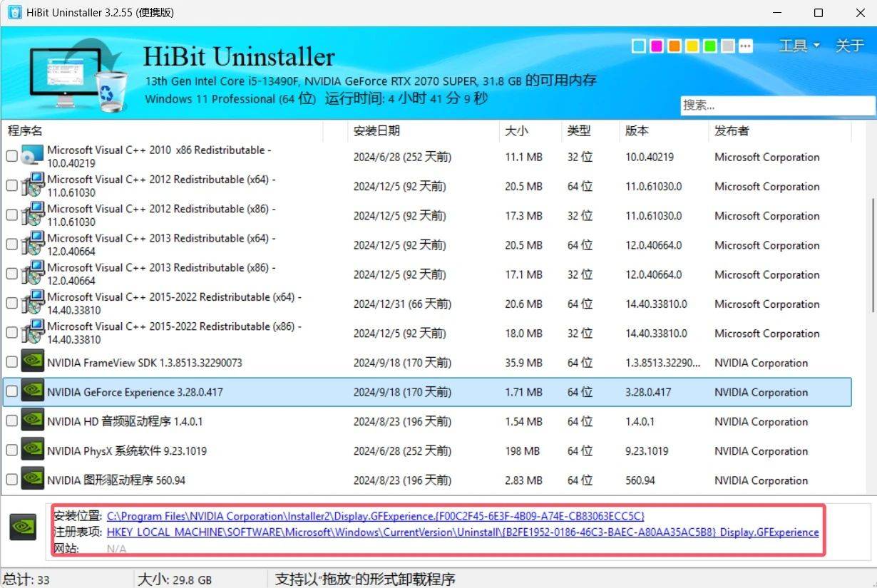
Task: Choose the magenta theme color swatch
Action: tap(657, 46)
